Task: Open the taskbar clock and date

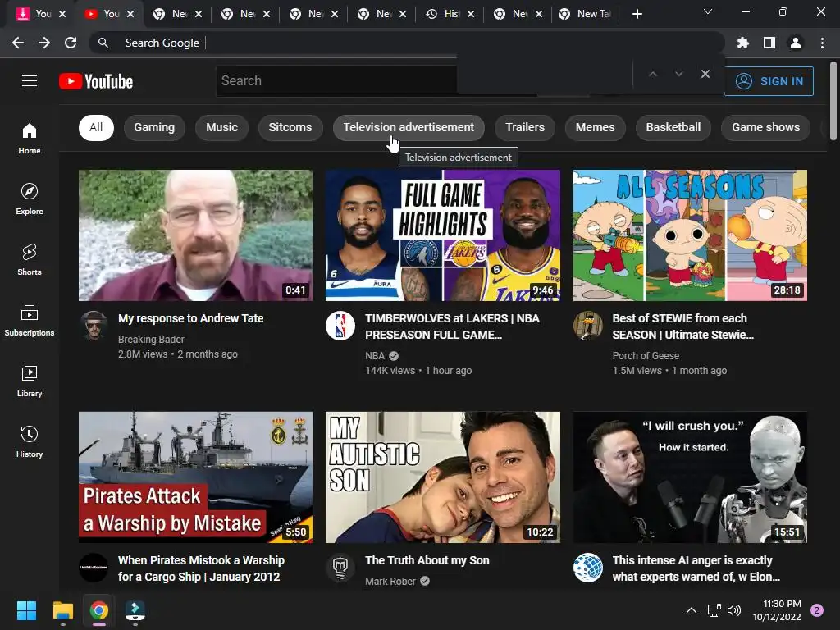Action: coord(776,610)
